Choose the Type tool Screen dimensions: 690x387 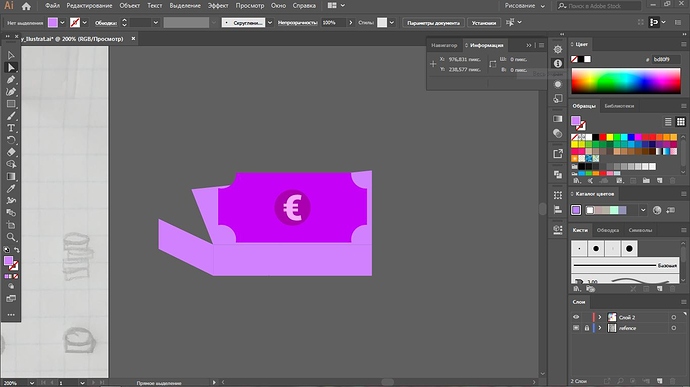(11, 128)
